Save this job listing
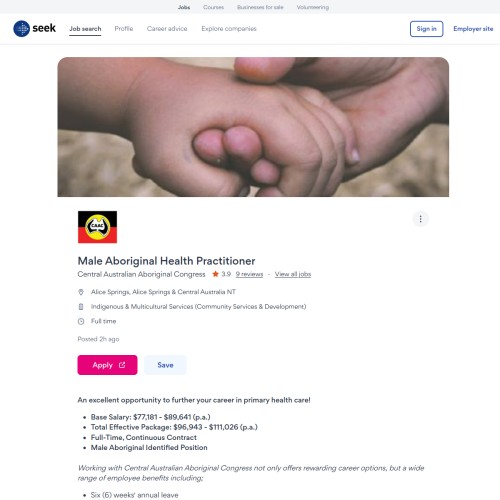The height and width of the screenshot is (500, 500). [x=165, y=365]
